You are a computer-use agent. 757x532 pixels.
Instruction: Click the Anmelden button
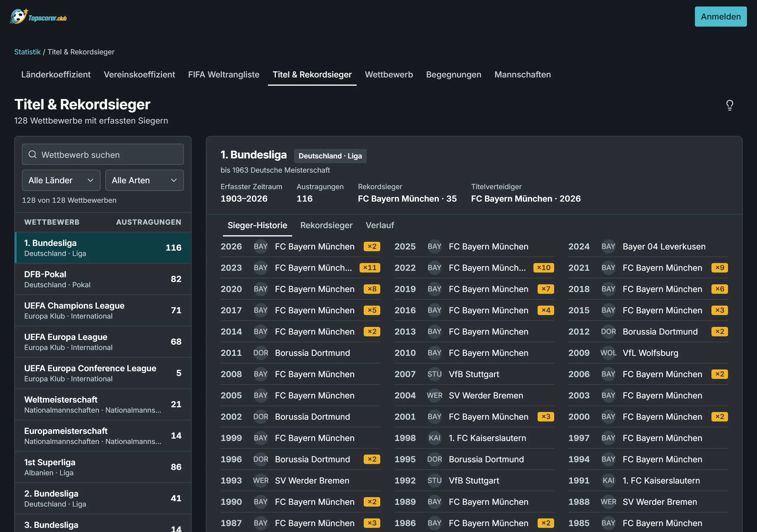(x=720, y=17)
